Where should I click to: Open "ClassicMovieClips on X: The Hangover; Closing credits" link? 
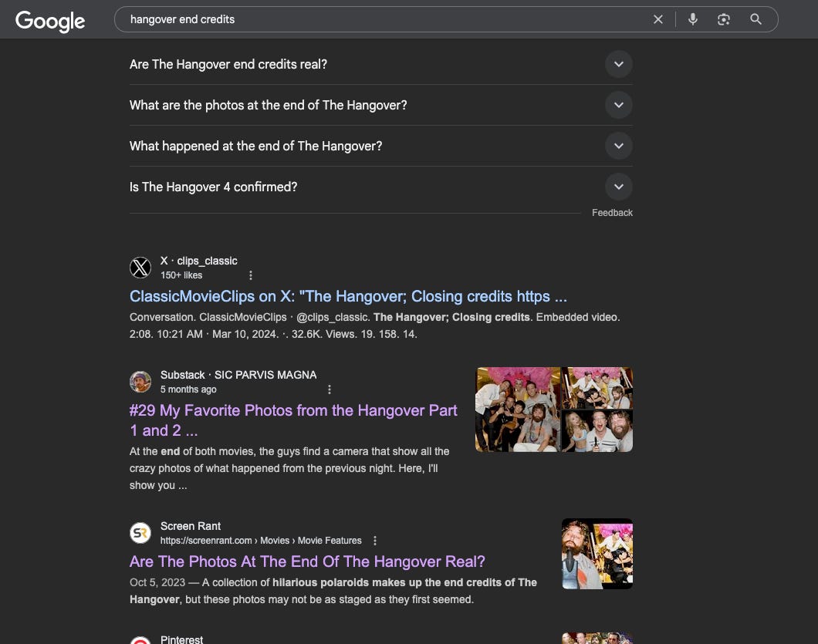pos(348,296)
